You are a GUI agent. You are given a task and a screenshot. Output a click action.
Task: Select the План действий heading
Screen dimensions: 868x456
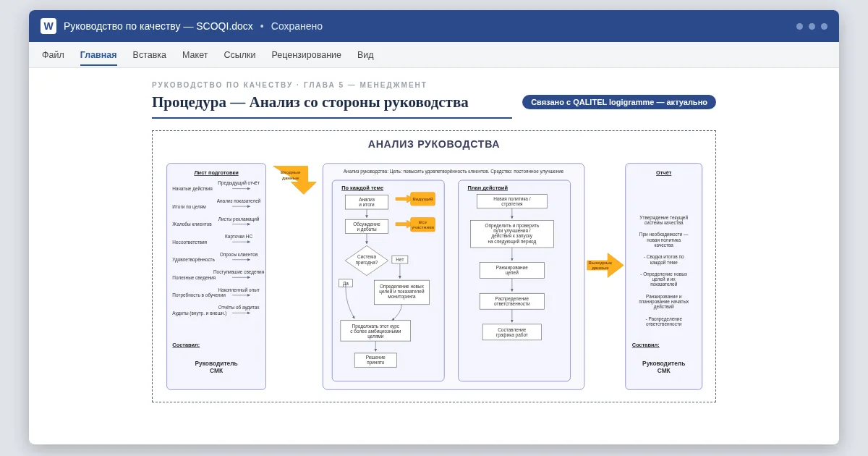(488, 187)
